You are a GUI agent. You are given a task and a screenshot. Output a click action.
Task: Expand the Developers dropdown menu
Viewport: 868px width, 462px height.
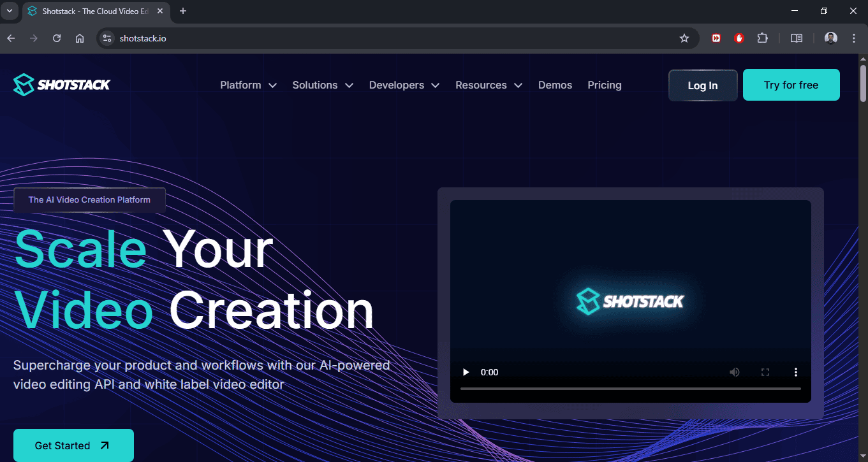tap(404, 85)
